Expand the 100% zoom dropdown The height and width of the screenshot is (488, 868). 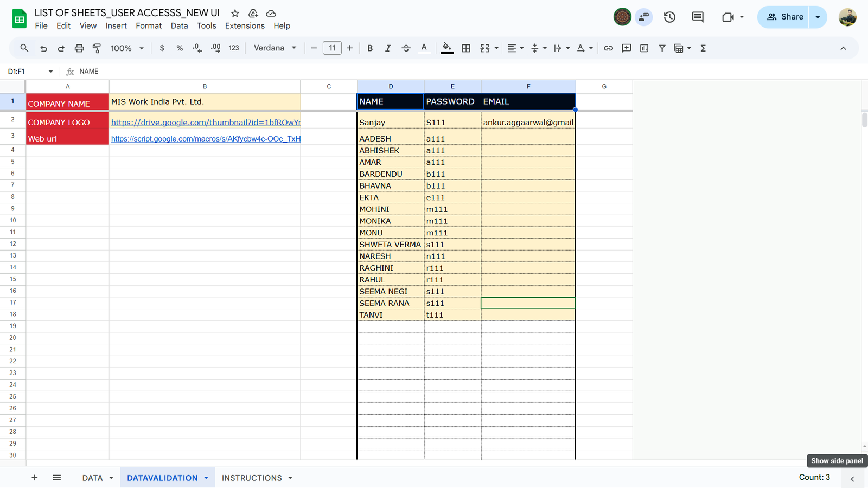click(127, 48)
